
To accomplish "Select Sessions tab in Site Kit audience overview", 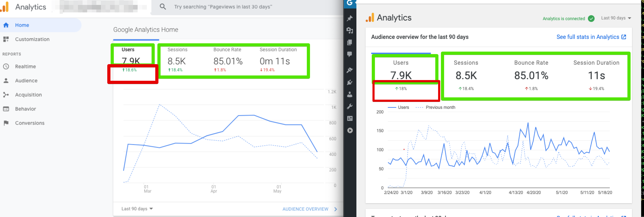I will click(x=466, y=75).
